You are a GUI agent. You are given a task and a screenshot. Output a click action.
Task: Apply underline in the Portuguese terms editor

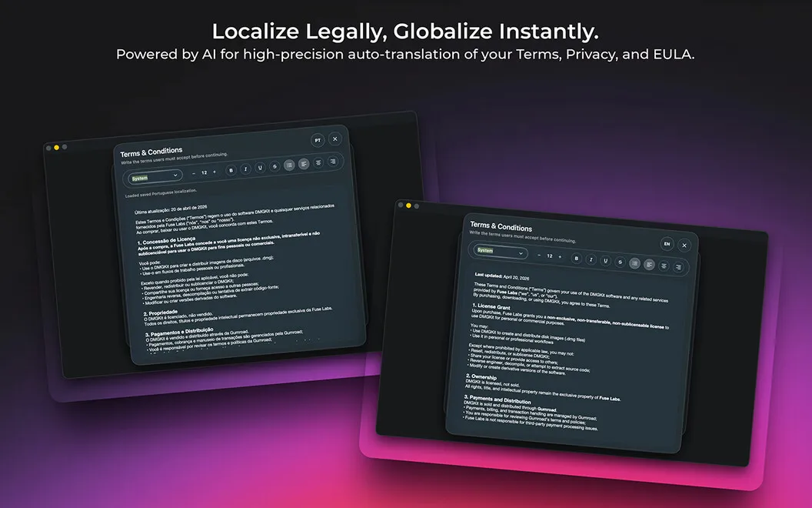pyautogui.click(x=260, y=168)
